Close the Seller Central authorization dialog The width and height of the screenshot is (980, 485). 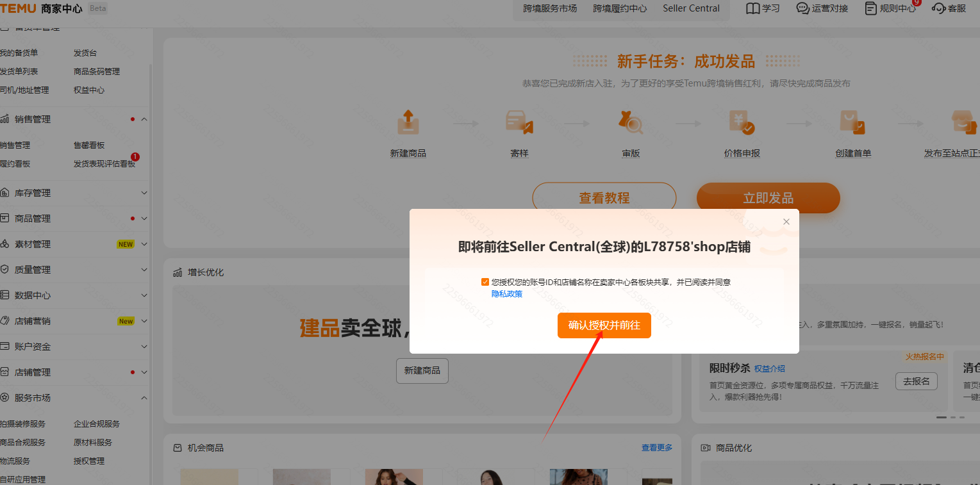(786, 222)
